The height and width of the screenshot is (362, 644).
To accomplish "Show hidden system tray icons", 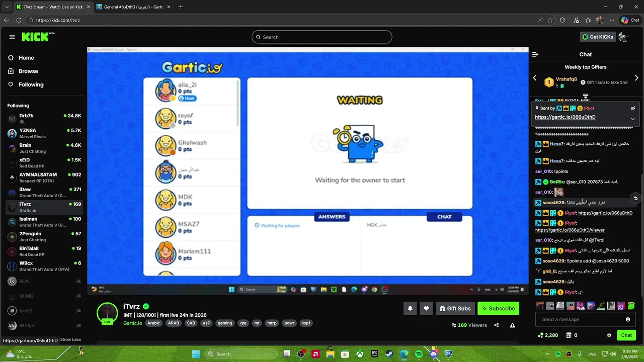I will click(547, 354).
